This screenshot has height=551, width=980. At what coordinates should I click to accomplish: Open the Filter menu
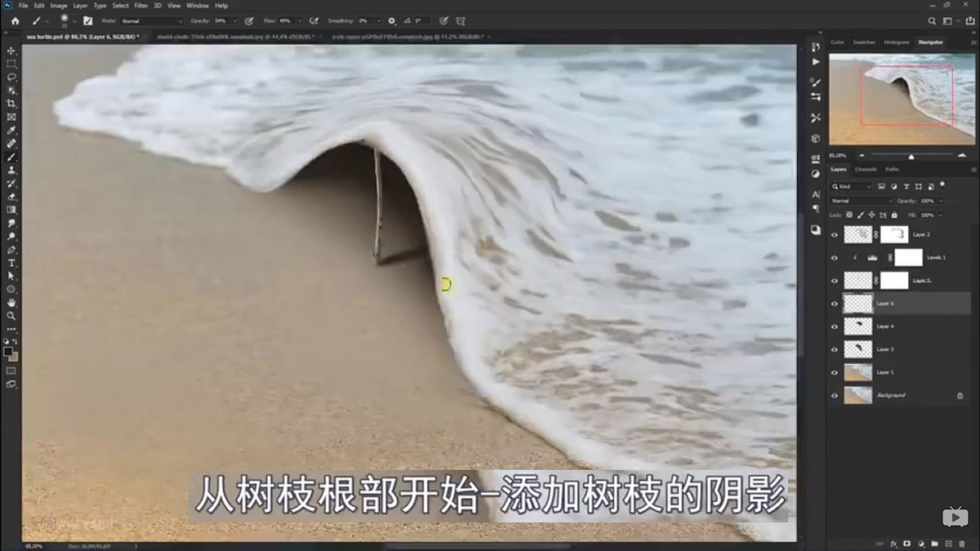[x=141, y=5]
